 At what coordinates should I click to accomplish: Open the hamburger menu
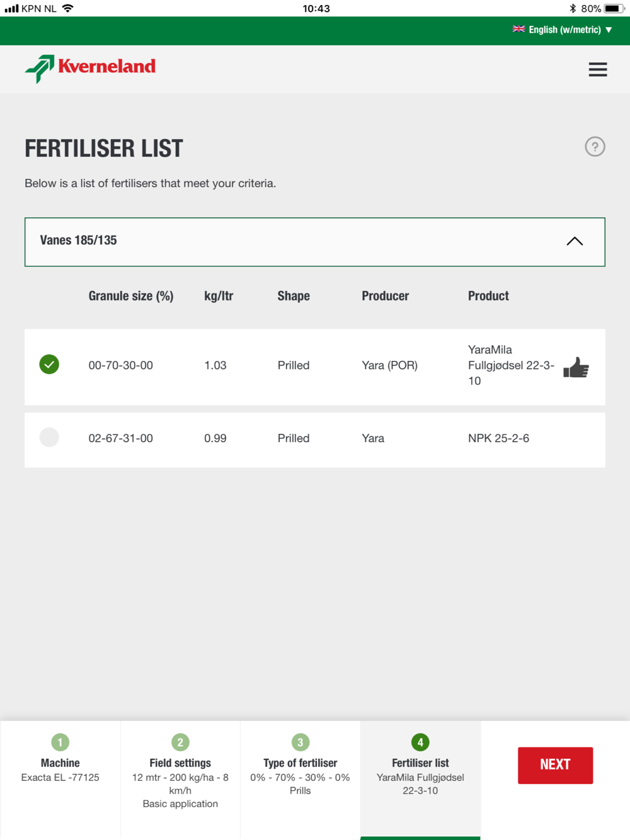[x=597, y=69]
